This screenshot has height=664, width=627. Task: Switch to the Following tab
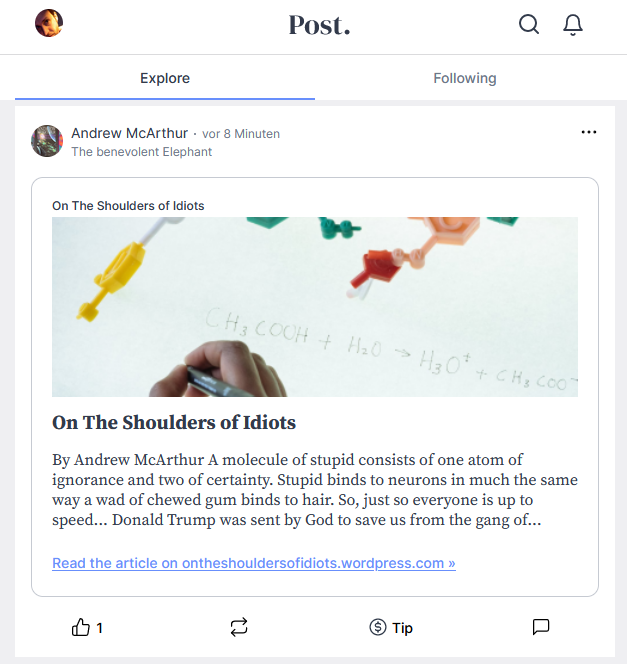(465, 78)
